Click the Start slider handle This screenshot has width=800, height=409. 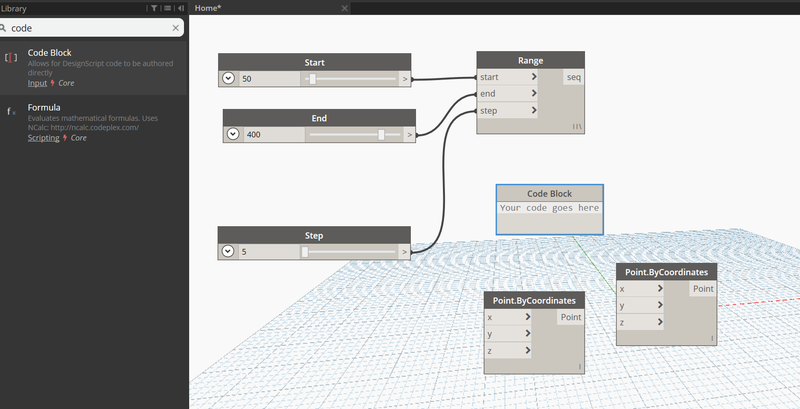coord(312,79)
